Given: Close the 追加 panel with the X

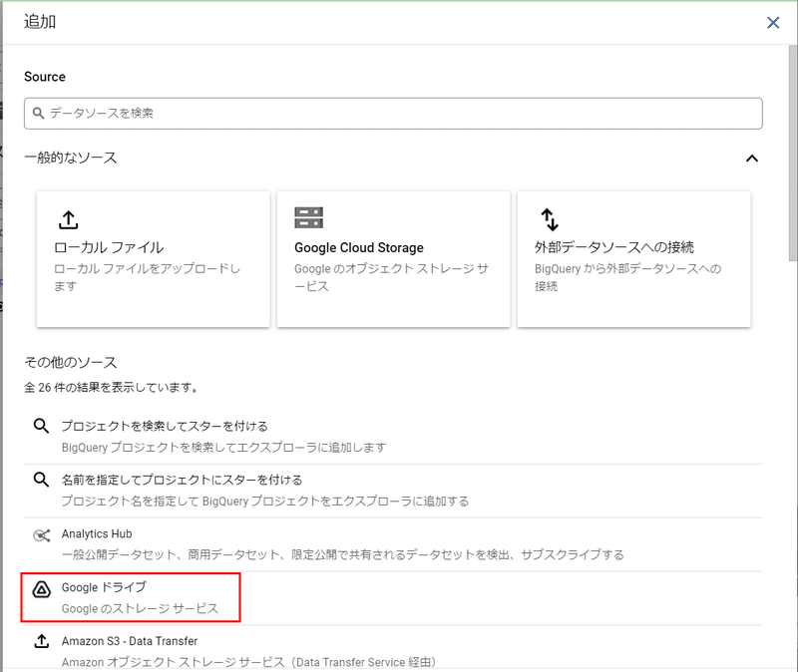Looking at the screenshot, I should coord(772,22).
